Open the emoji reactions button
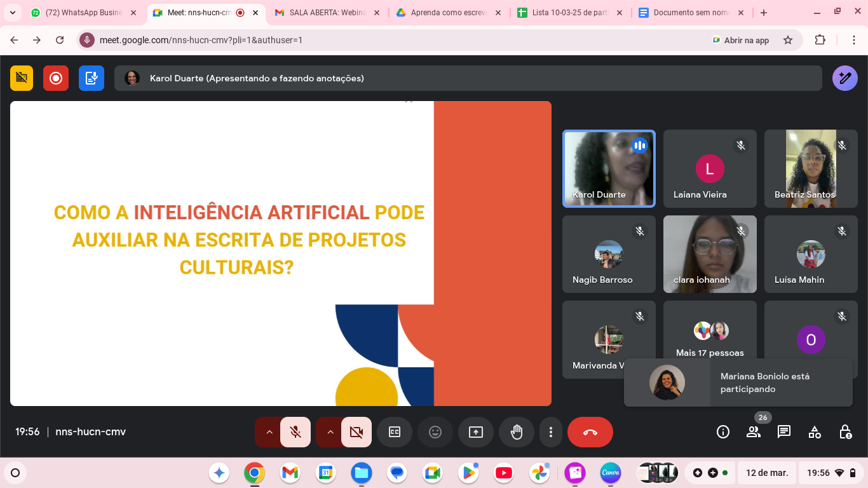Screen dimensions: 868x488 pos(435,432)
